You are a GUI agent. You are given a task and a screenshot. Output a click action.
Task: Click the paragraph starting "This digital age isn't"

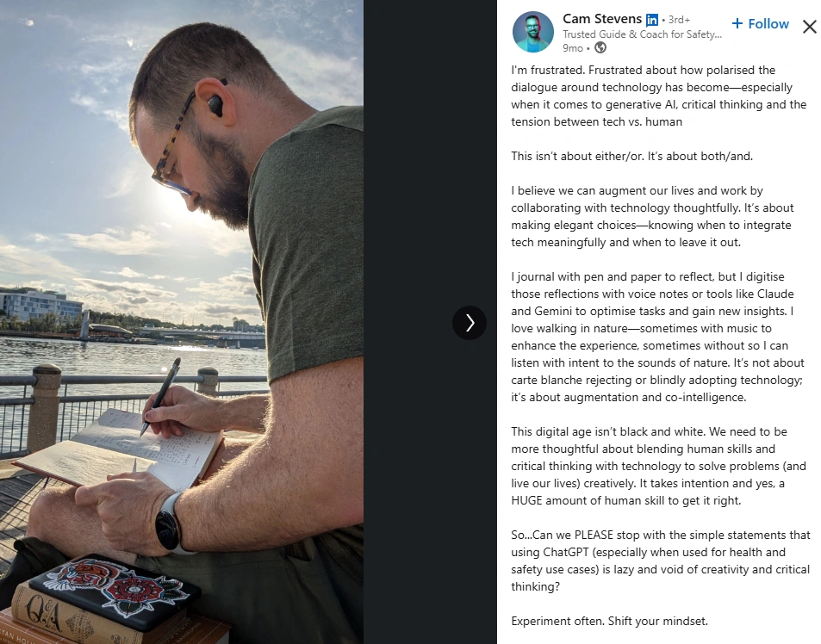[659, 466]
